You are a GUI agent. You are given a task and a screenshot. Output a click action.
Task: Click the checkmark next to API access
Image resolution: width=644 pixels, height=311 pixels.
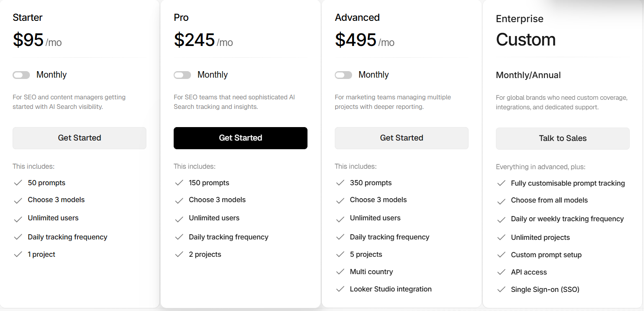pos(502,272)
